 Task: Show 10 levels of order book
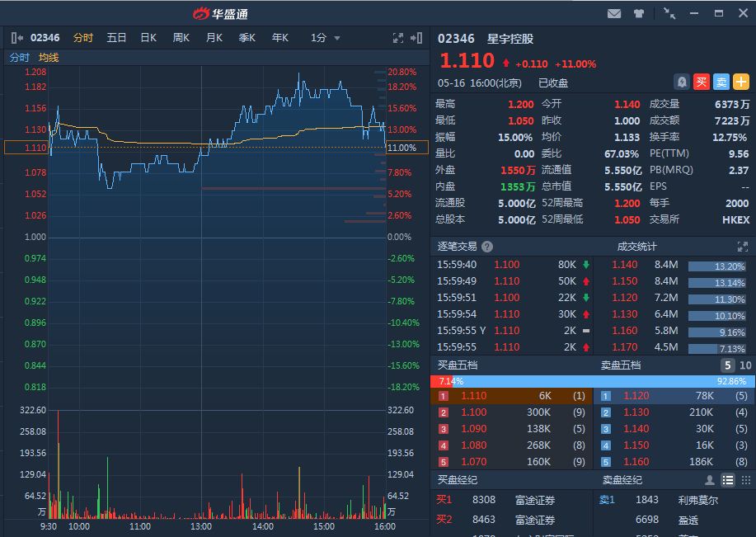(x=745, y=365)
